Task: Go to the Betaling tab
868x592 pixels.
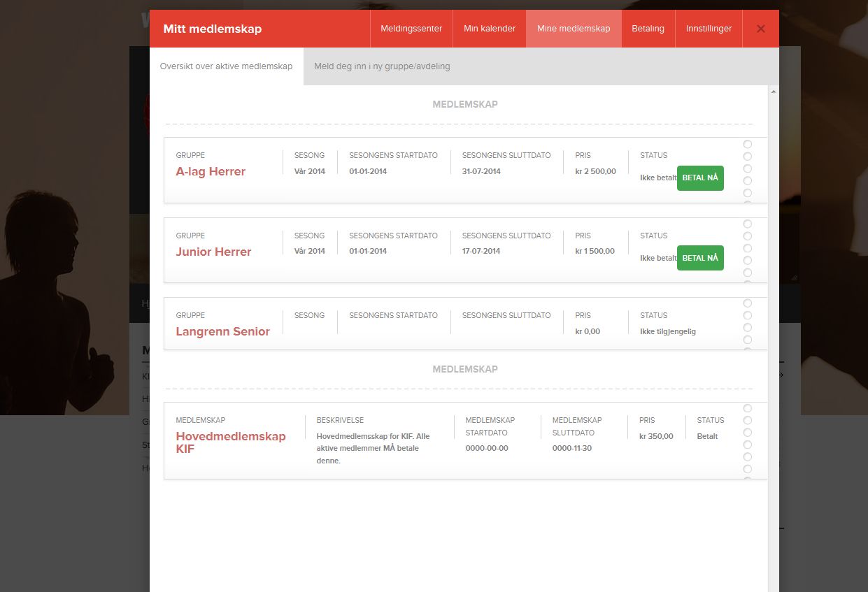Action: (x=648, y=29)
